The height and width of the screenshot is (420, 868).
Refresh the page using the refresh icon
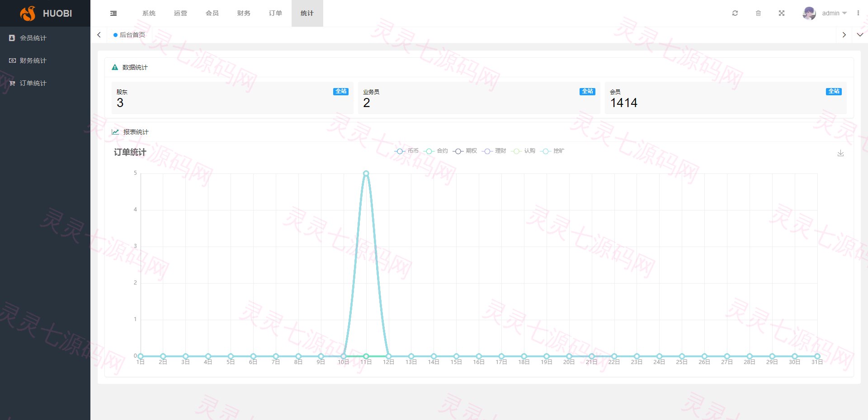pos(735,13)
